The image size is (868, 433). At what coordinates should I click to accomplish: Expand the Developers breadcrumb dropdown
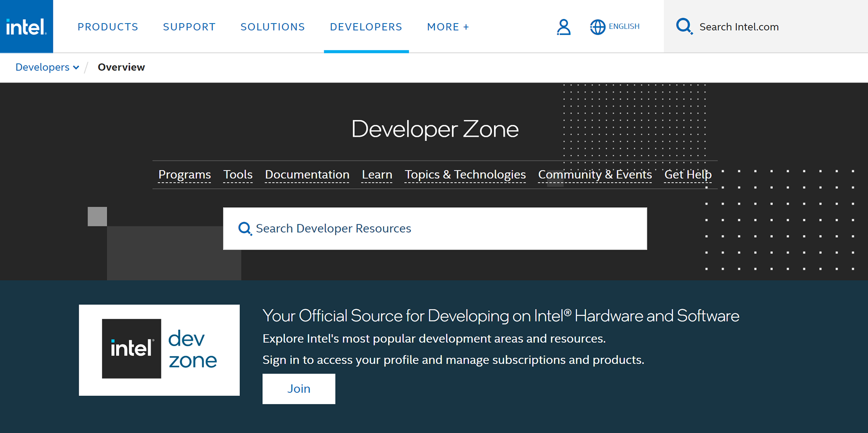pos(47,67)
